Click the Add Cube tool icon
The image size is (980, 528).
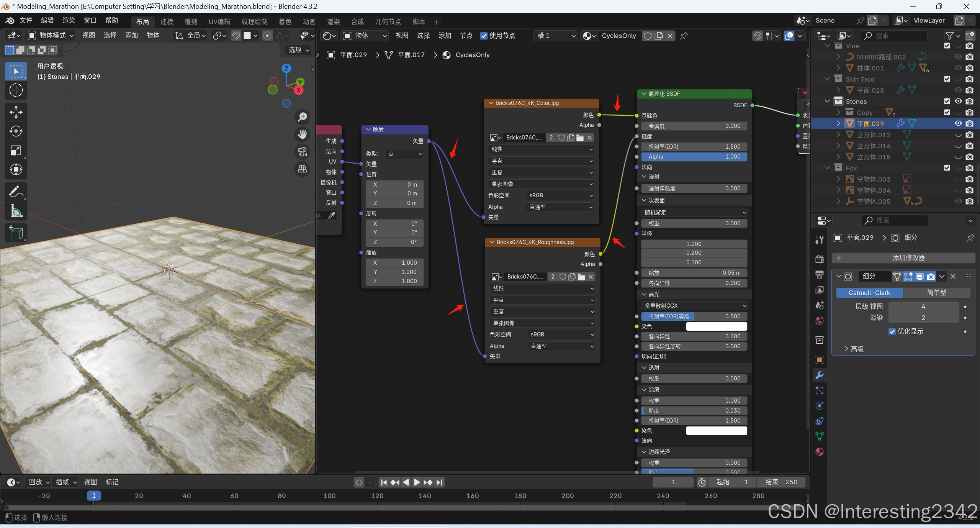16,233
